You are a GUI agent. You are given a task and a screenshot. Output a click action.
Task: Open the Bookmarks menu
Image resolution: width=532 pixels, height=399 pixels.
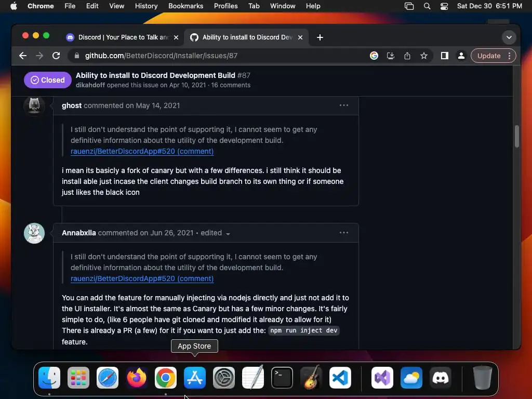(x=185, y=6)
